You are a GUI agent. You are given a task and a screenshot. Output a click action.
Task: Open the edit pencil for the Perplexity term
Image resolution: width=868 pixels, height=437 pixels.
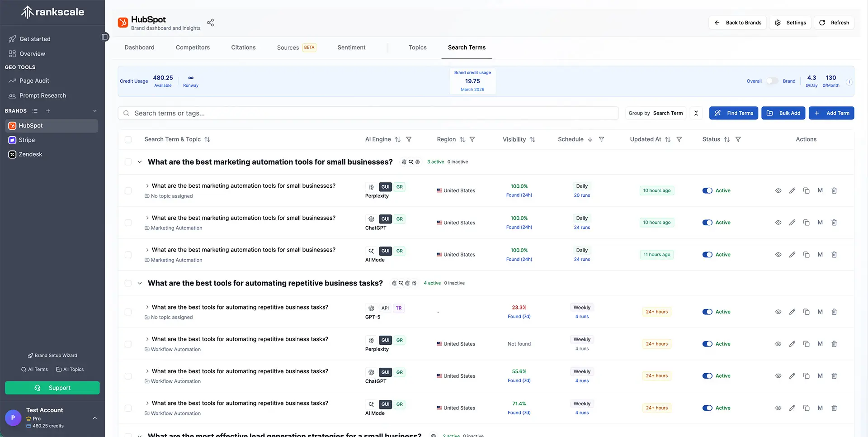tap(792, 190)
